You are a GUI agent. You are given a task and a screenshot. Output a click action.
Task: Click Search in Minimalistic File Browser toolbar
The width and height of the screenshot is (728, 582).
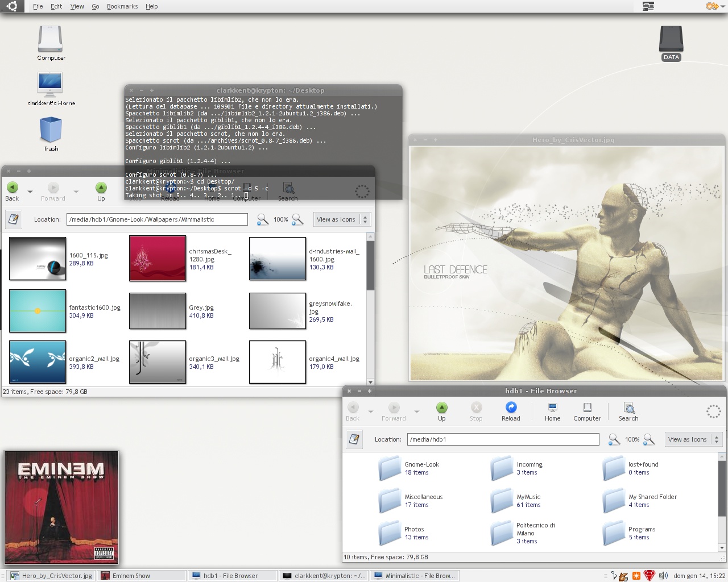[288, 192]
